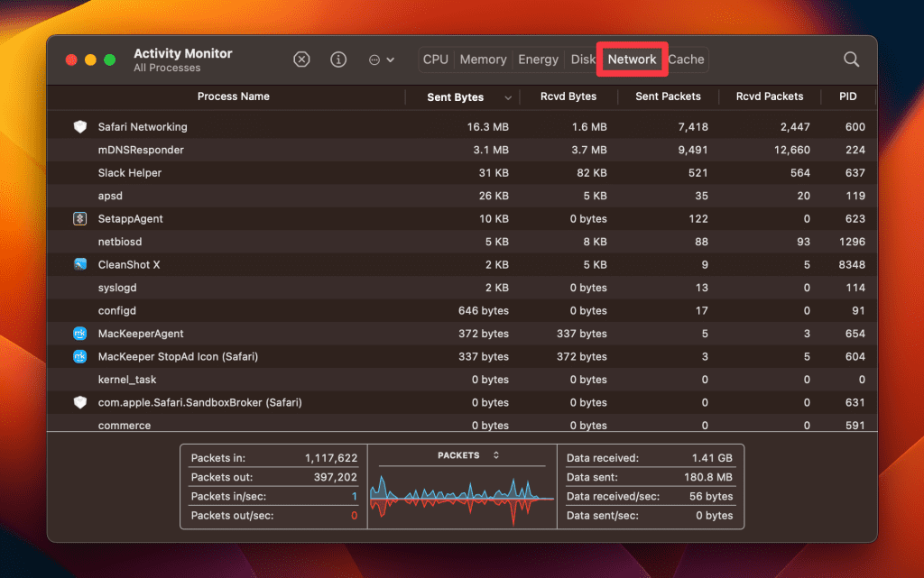Click the Data received/sec value 56 bytes
Screen dimensions: 924x578
coord(711,496)
